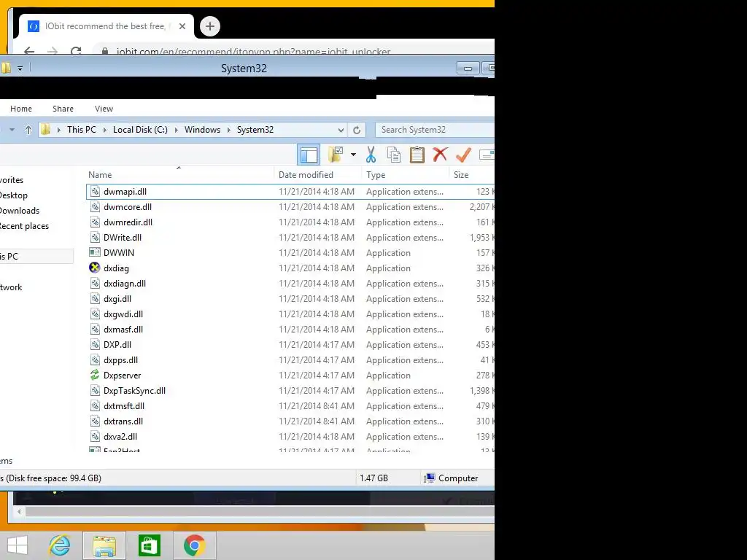
Task: Click the red X Delete icon
Action: point(440,155)
